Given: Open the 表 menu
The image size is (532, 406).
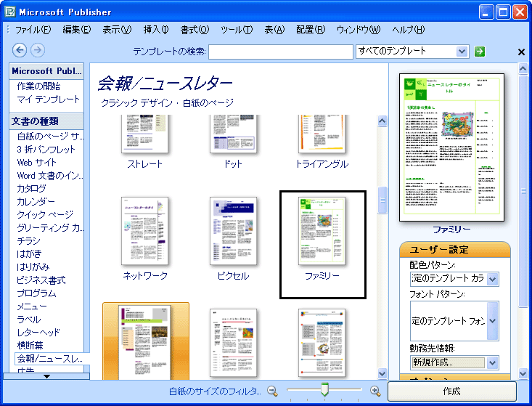Looking at the screenshot, I should [x=274, y=30].
